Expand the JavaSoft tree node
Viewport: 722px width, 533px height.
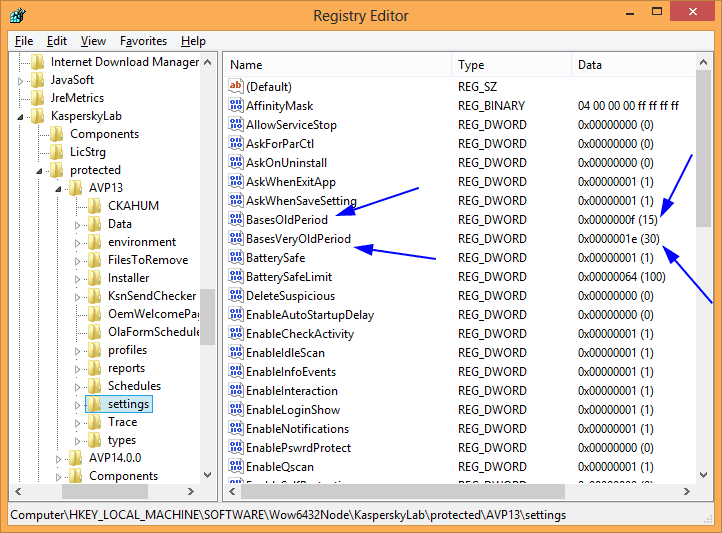tap(20, 81)
